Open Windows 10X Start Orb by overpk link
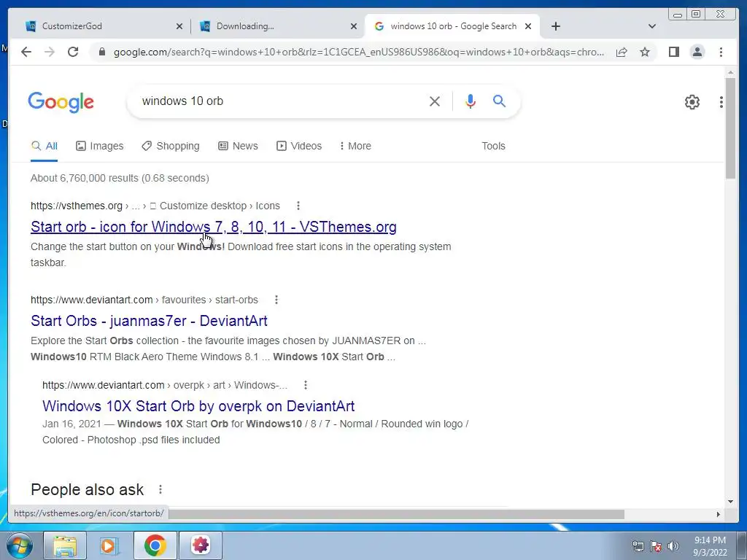The height and width of the screenshot is (560, 747). coord(198,406)
